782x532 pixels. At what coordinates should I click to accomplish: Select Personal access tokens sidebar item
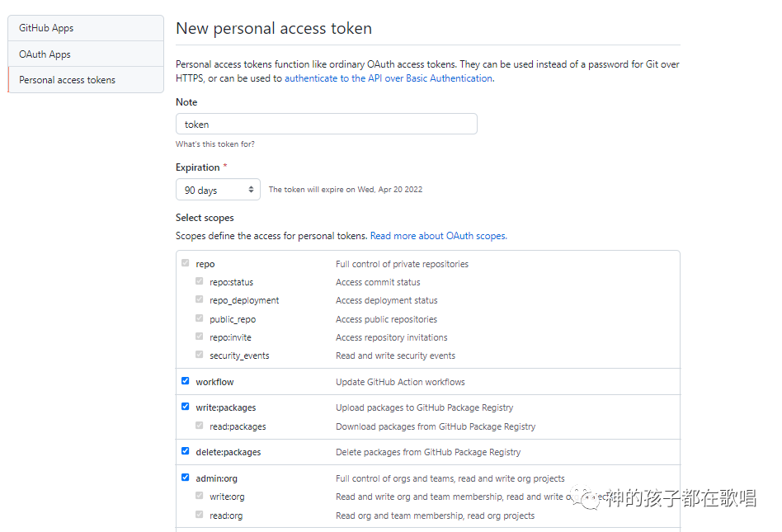pos(86,80)
